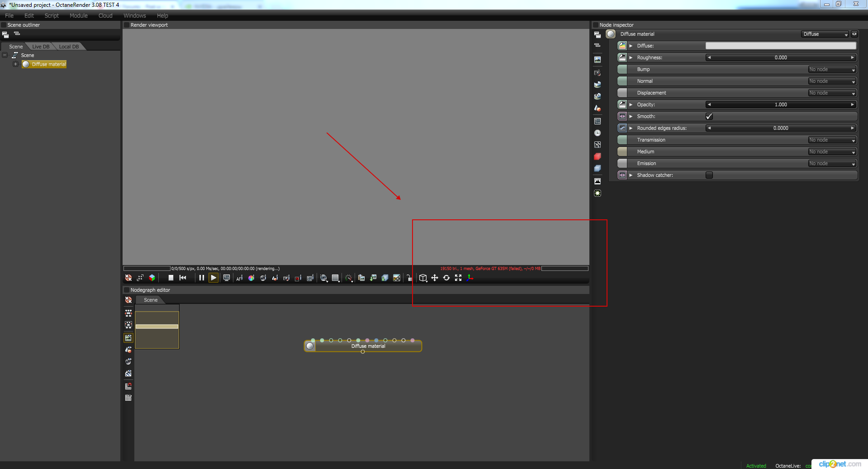Click the wireframe cube gizmo icon
This screenshot has width=868, height=469.
click(423, 278)
